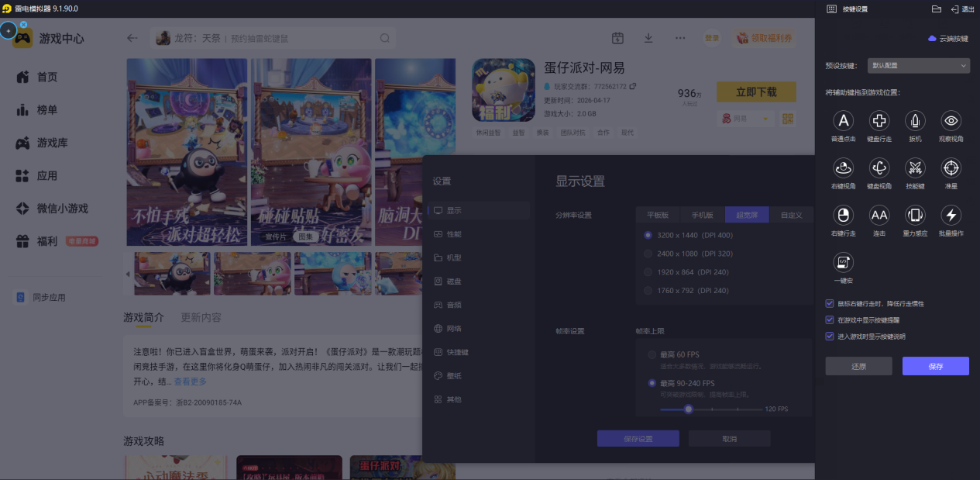Click 取消 button in settings dialog

click(x=730, y=439)
